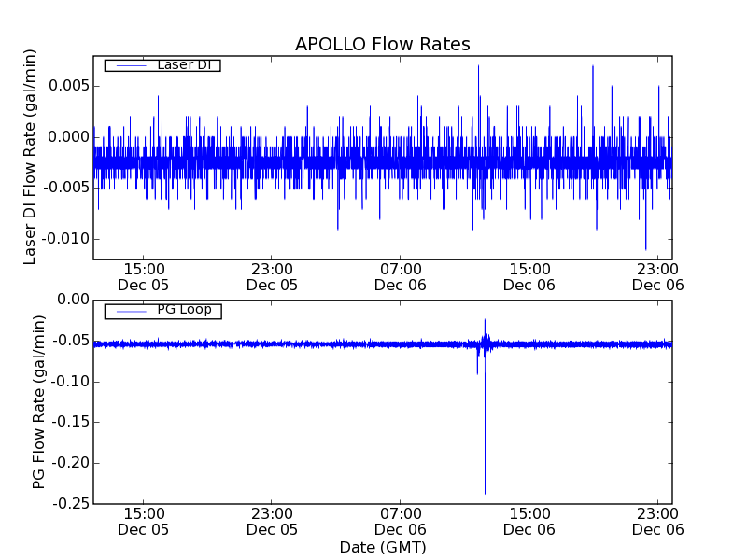
Task: Select the -0.005 tick label on Laser DI axis
Action: pyautogui.click(x=66, y=188)
